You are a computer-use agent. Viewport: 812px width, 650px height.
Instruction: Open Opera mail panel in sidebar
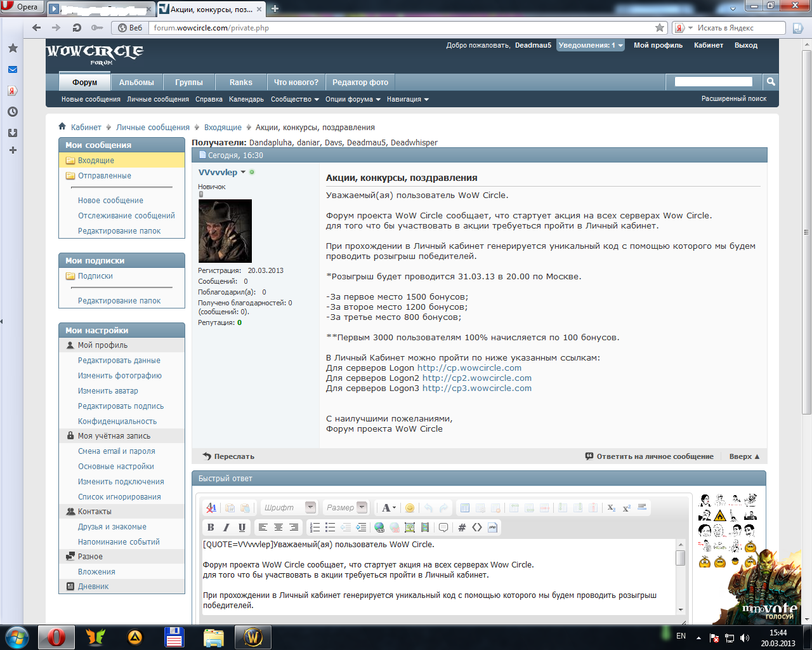point(13,70)
